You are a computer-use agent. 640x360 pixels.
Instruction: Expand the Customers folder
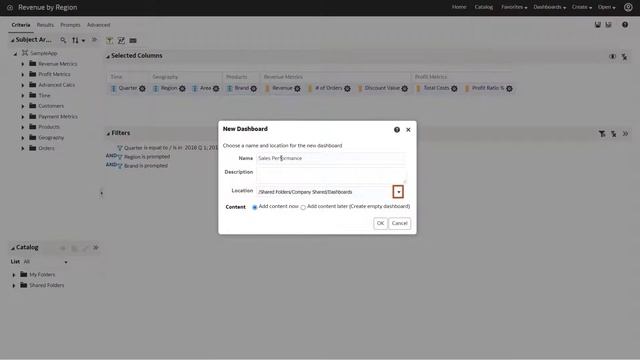click(x=23, y=107)
